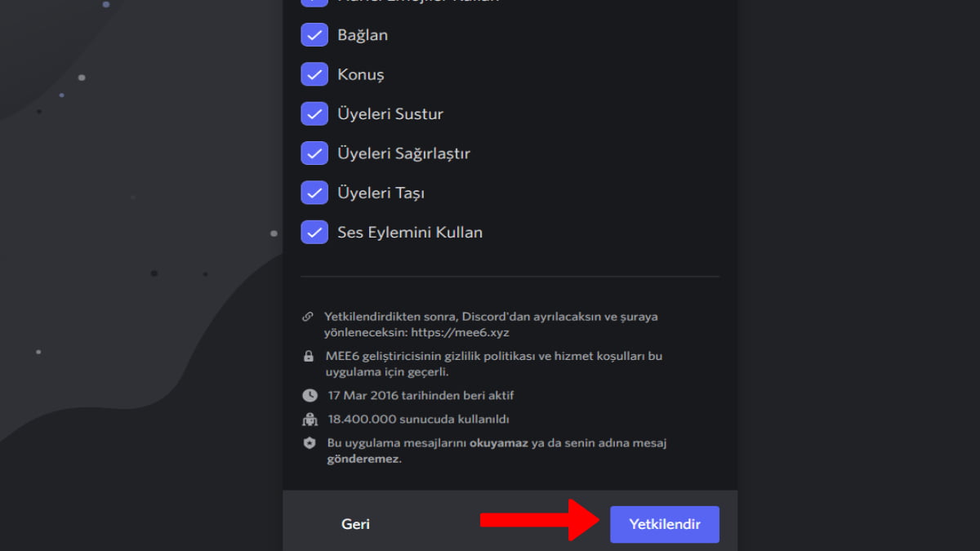Toggle the Konuş permission checkbox
Image resolution: width=980 pixels, height=551 pixels.
tap(314, 74)
